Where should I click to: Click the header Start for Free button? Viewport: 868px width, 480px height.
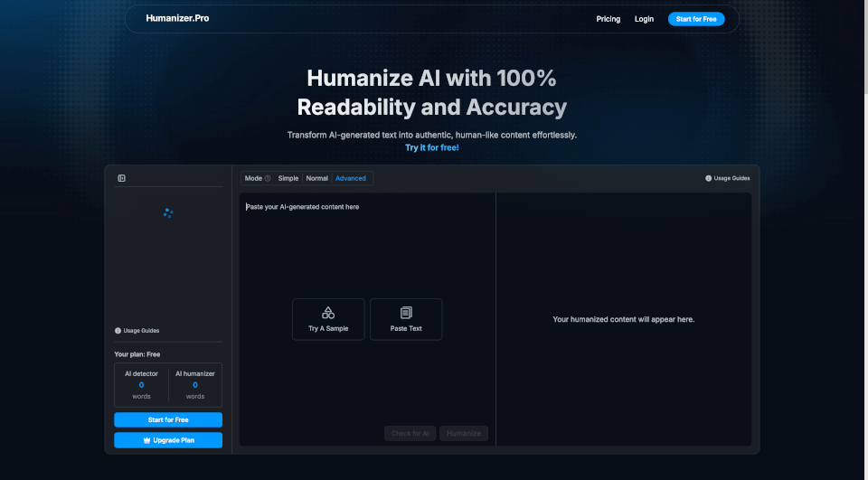[x=696, y=19]
